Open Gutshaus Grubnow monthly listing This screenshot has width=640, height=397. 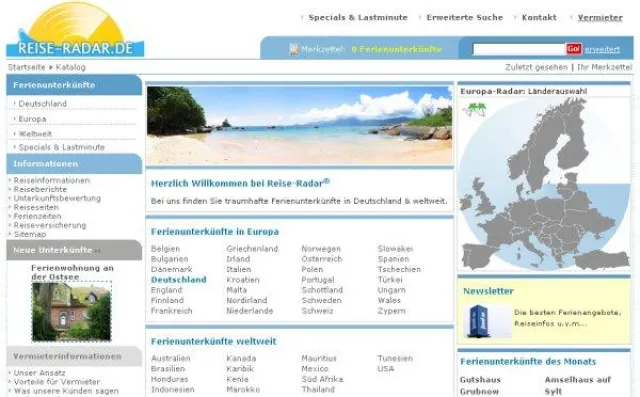pyautogui.click(x=480, y=385)
